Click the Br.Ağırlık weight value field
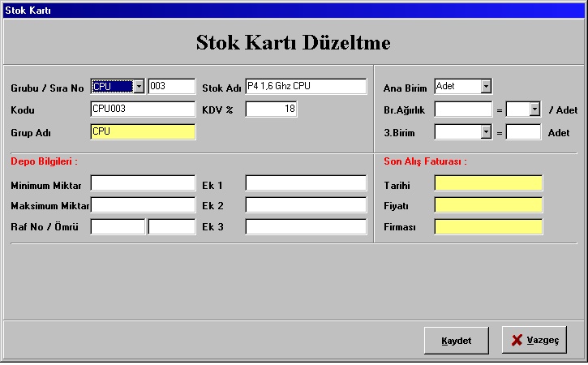 tap(463, 109)
